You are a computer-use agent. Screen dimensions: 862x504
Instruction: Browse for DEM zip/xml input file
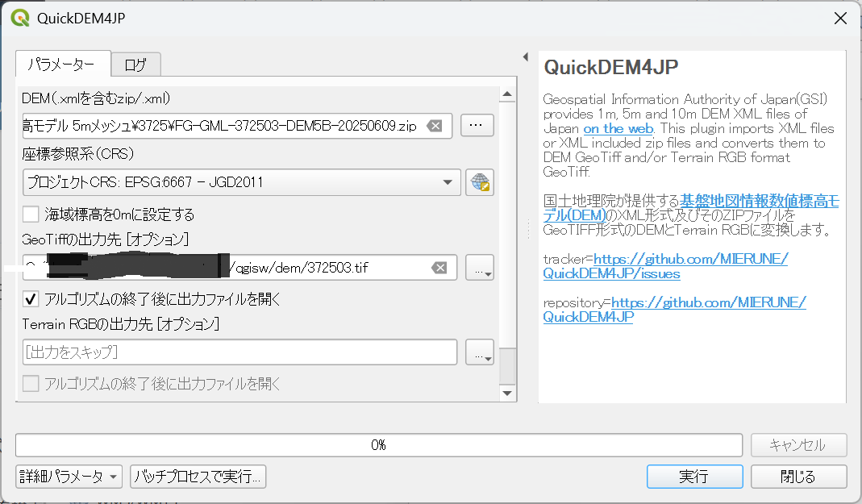[x=477, y=125]
